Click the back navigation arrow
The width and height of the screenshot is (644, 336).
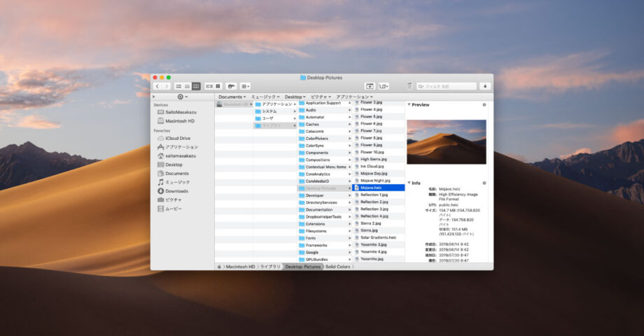click(157, 86)
